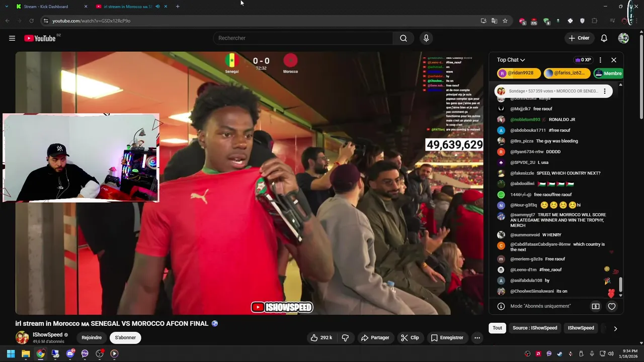The height and width of the screenshot is (362, 644).
Task: Select Source : IShowSpeed chip
Action: (535, 328)
